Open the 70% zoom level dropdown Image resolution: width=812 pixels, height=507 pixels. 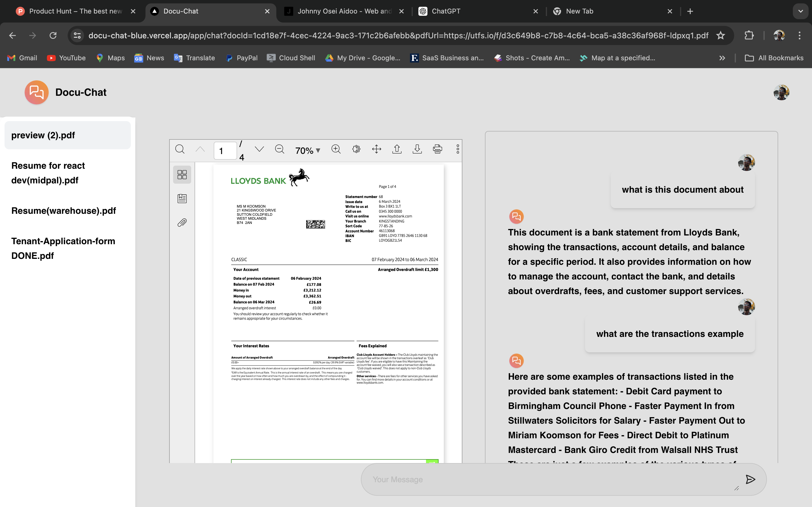(x=308, y=151)
